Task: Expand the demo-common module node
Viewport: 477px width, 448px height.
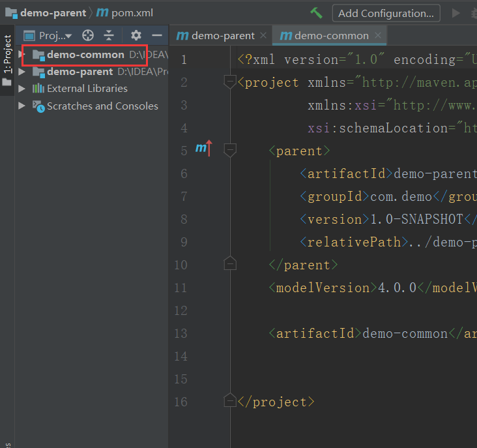Action: coord(22,55)
